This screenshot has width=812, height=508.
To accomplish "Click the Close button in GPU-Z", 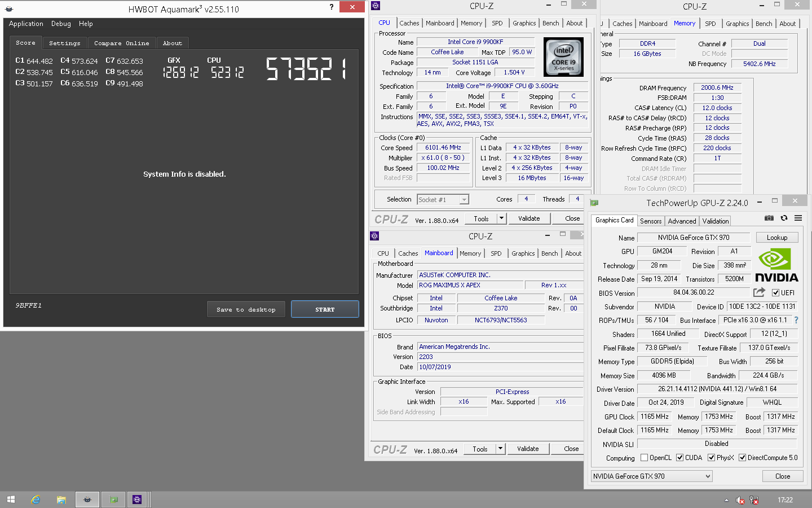I will pos(783,476).
